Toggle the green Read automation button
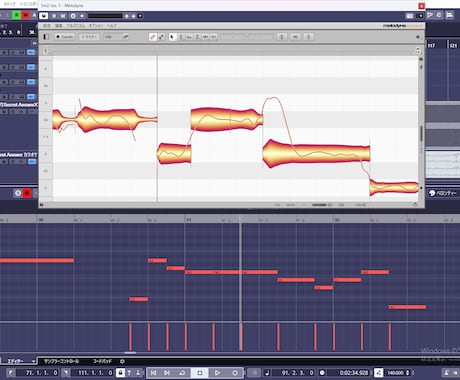The height and width of the screenshot is (380, 460). click(x=16, y=15)
